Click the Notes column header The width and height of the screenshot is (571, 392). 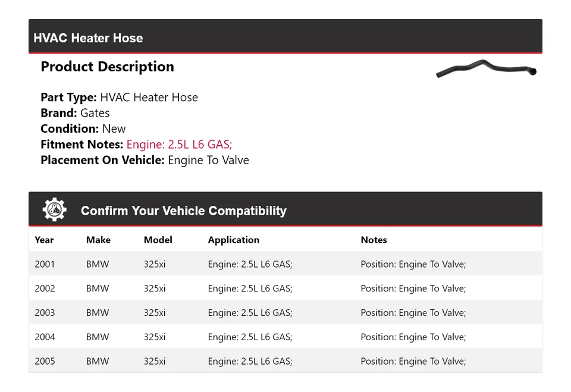tap(374, 240)
